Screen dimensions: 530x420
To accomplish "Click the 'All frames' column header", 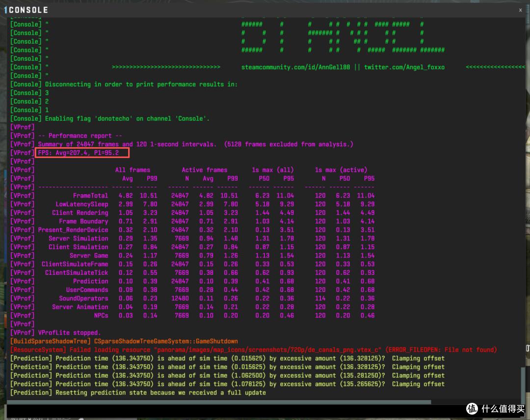I will (x=132, y=170).
